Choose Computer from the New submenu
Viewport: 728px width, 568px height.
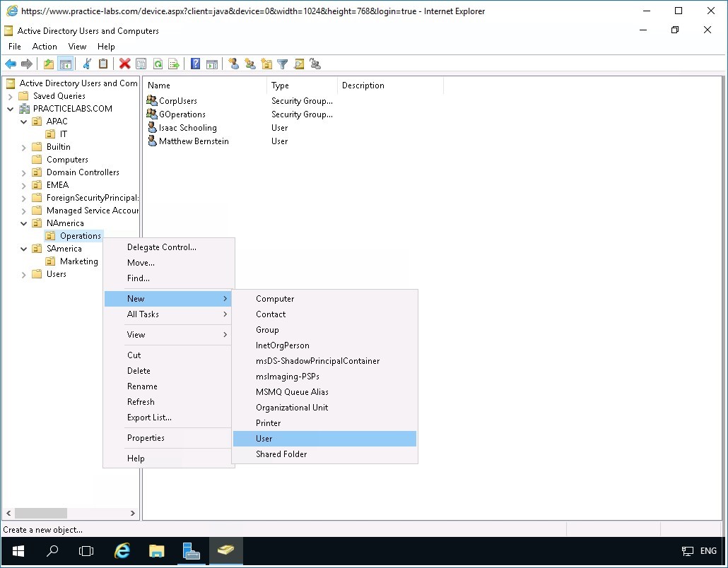[x=324, y=299]
